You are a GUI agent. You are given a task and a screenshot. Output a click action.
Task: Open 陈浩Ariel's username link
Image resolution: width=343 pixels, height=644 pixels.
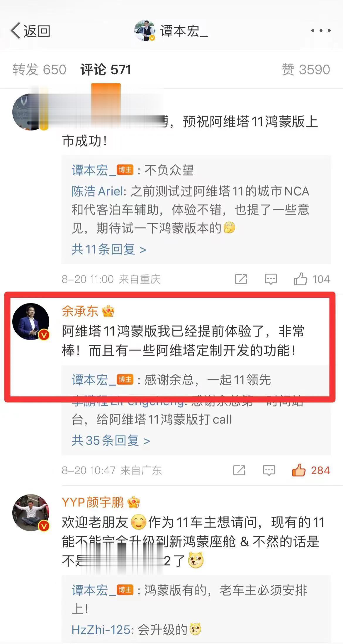(x=98, y=191)
